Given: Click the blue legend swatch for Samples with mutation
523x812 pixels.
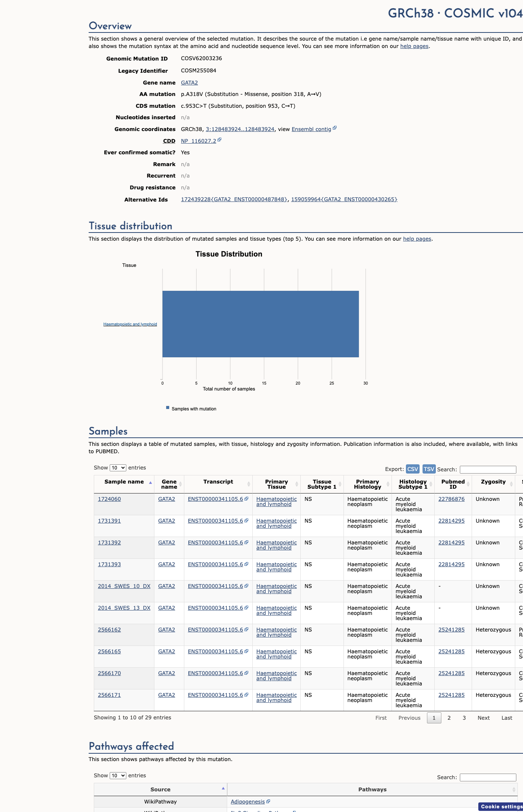Looking at the screenshot, I should pyautogui.click(x=168, y=407).
